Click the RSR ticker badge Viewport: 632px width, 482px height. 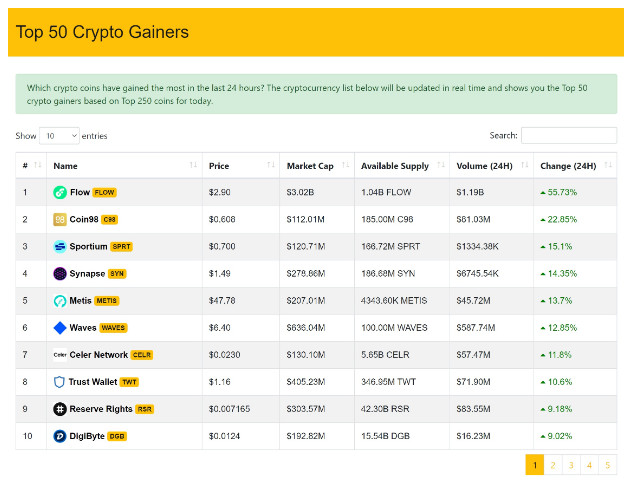point(144,409)
